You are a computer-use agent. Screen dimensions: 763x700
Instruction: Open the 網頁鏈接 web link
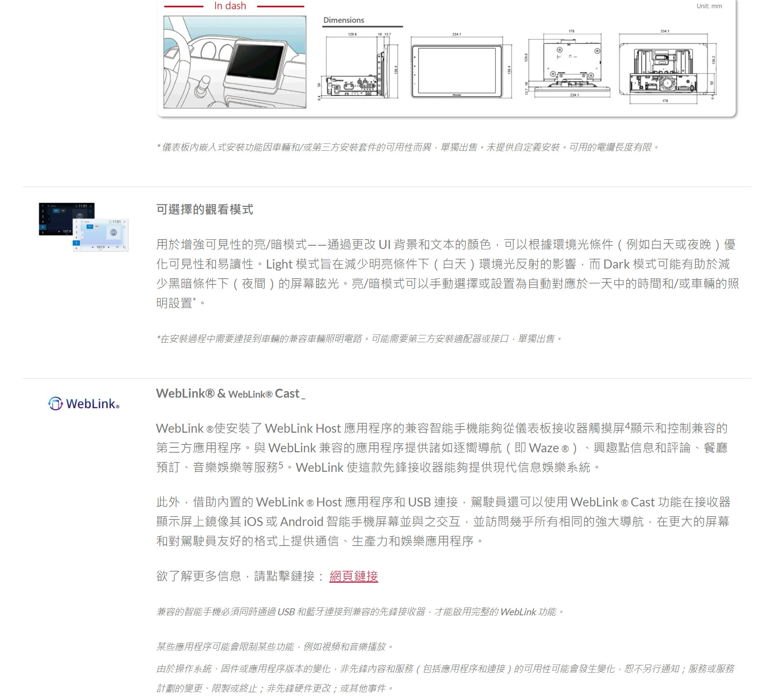[353, 576]
